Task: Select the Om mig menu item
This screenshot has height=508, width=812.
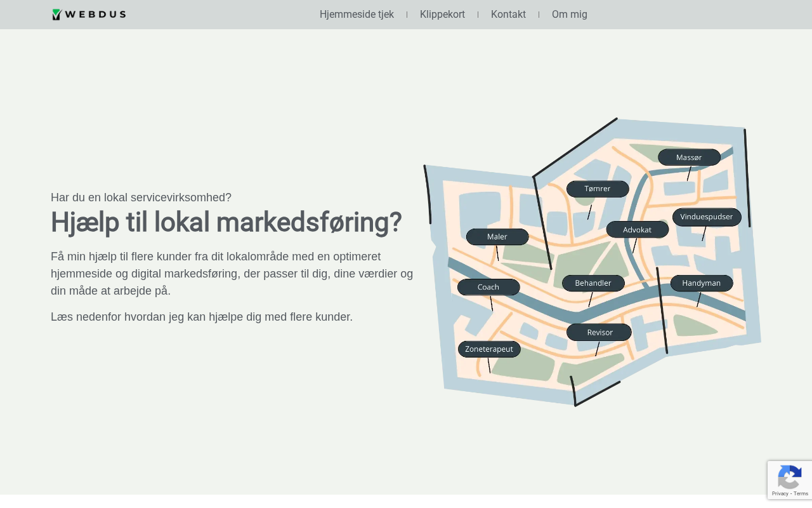Action: [x=569, y=15]
